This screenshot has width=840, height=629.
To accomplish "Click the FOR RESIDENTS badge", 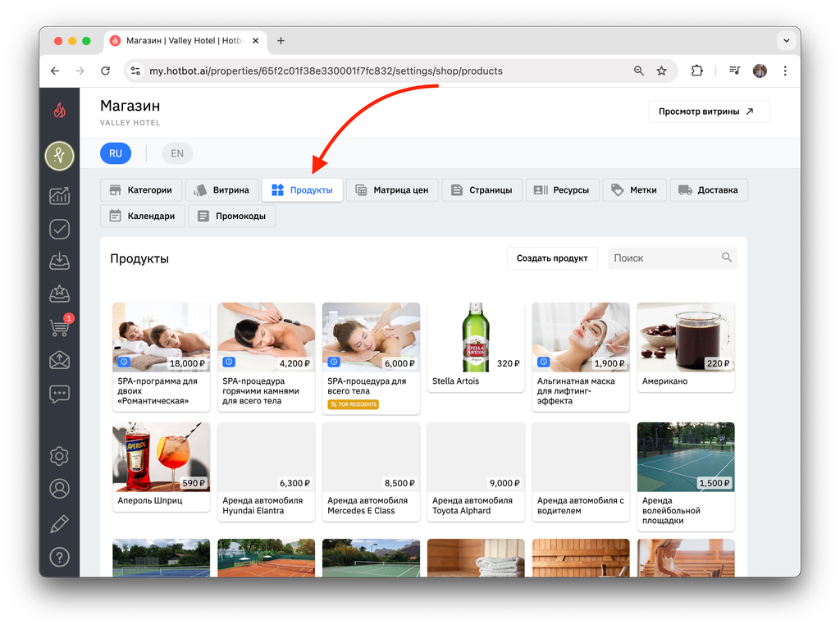I will click(x=354, y=404).
